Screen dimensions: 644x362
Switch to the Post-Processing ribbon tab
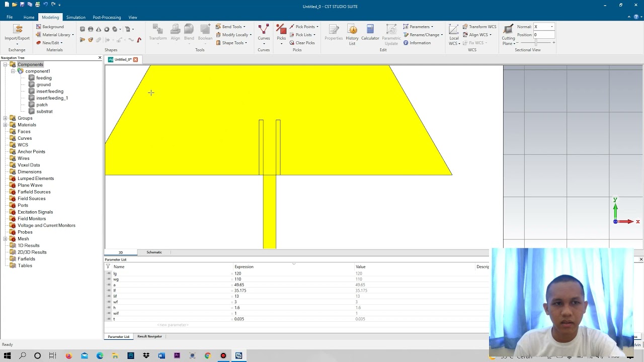point(107,17)
